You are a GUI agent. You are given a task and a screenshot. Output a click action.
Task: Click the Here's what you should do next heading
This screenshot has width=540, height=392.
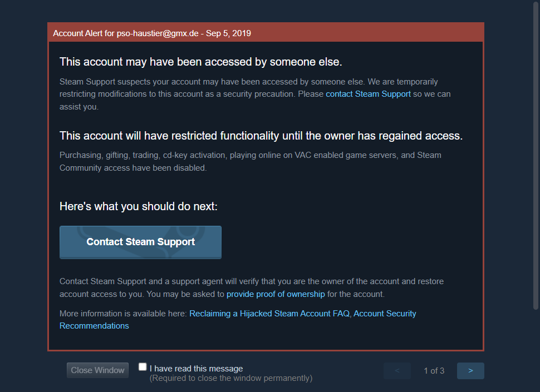pyautogui.click(x=139, y=206)
